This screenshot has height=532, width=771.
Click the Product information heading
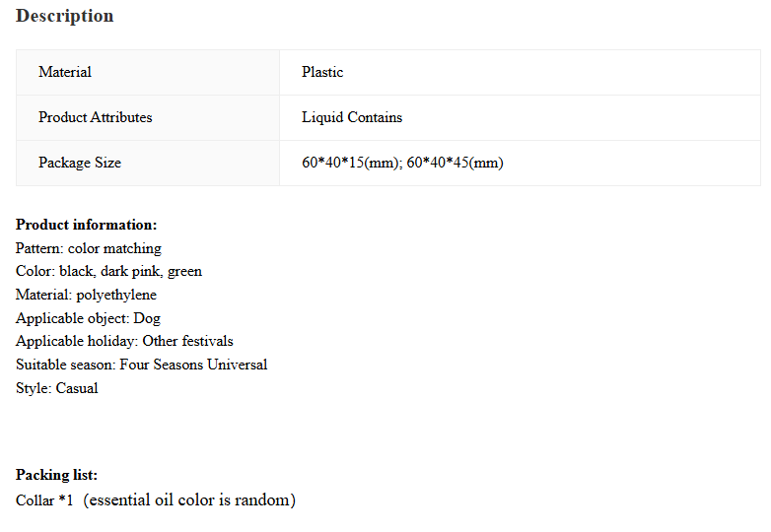click(86, 225)
